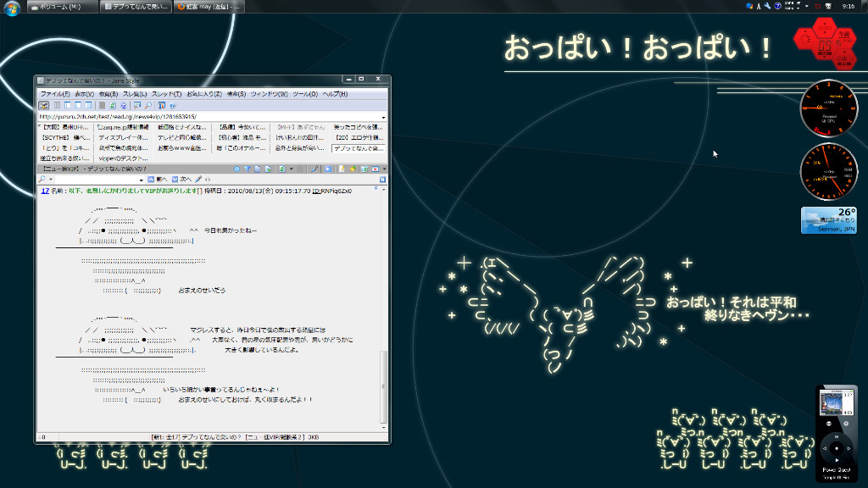Click post number 12 link
868x488 pixels.
[x=46, y=191]
